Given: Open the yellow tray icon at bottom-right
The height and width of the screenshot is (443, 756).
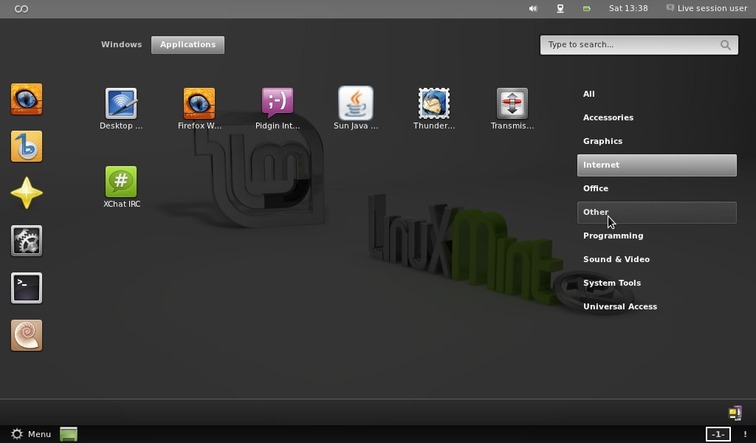Looking at the screenshot, I should pos(735,413).
